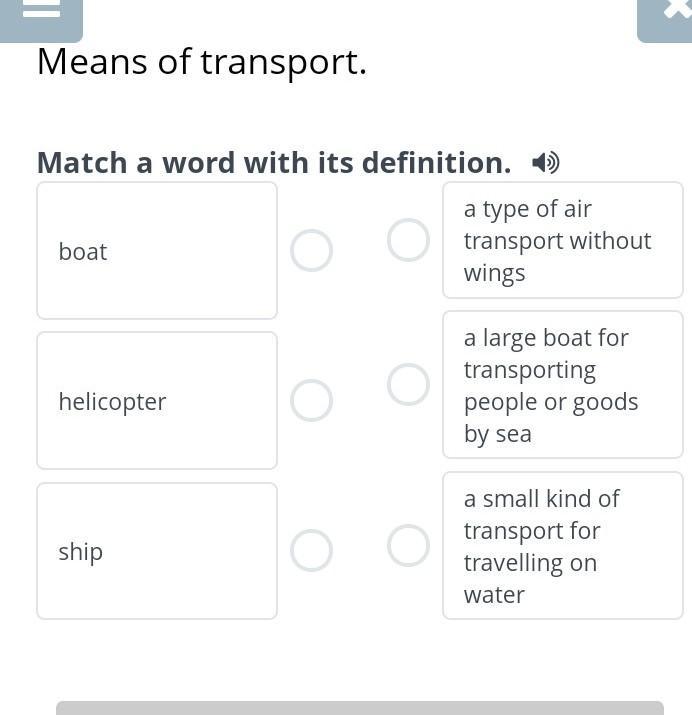Select the radio circle next to ship
Screen dimensions: 692x715
pos(311,550)
